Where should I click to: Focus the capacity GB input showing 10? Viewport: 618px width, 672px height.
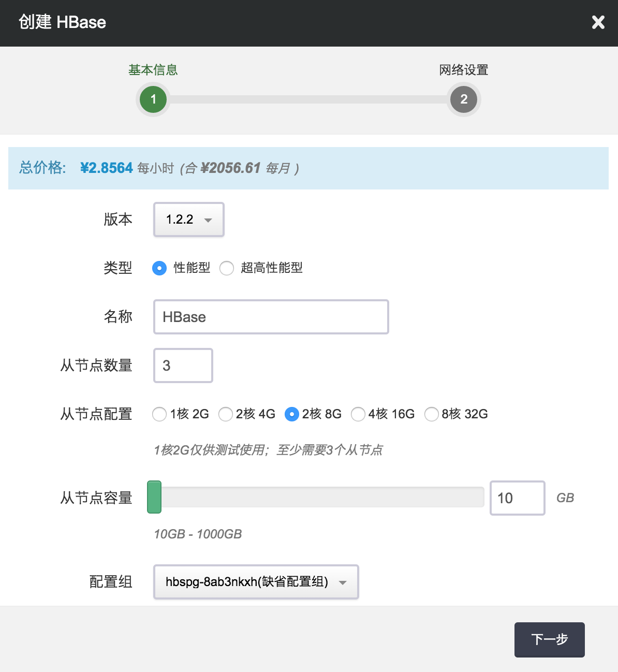point(517,498)
